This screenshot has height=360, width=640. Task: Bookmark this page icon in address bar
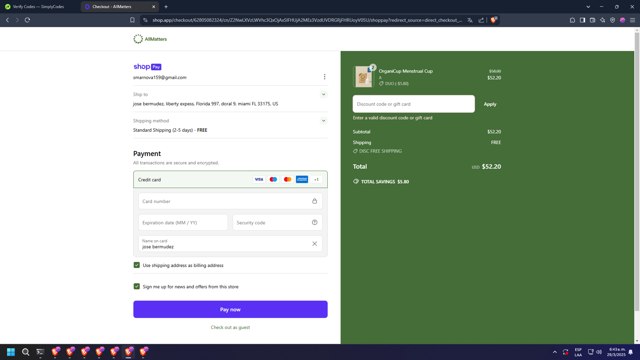pyautogui.click(x=132, y=20)
